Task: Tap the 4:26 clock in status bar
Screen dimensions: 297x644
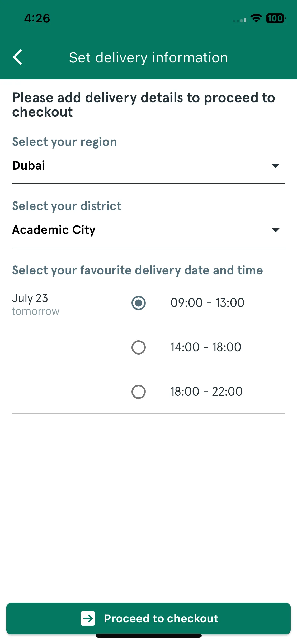Action: click(x=37, y=19)
